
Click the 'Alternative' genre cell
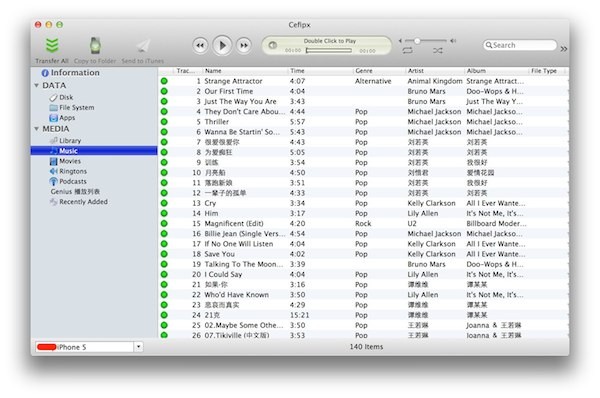[373, 81]
